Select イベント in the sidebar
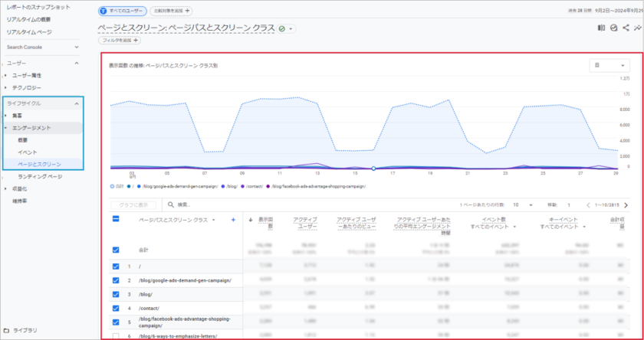 (x=28, y=152)
